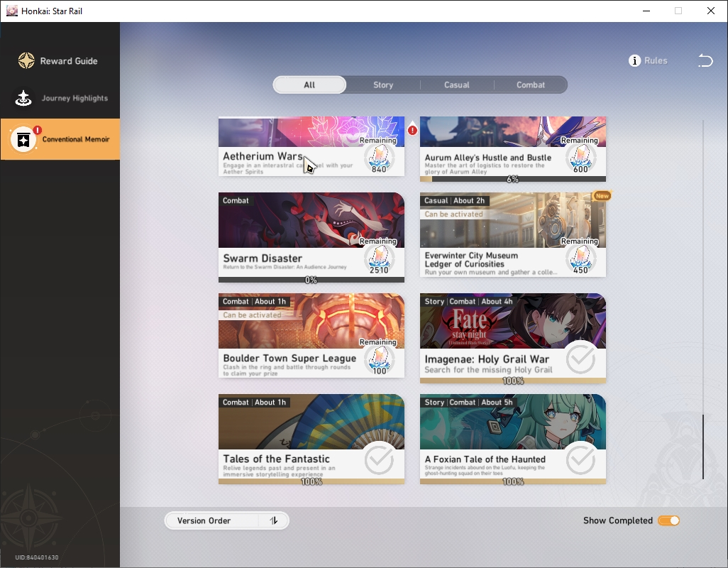Image resolution: width=728 pixels, height=568 pixels.
Task: Open the Boulder Town Super League card
Action: click(311, 335)
